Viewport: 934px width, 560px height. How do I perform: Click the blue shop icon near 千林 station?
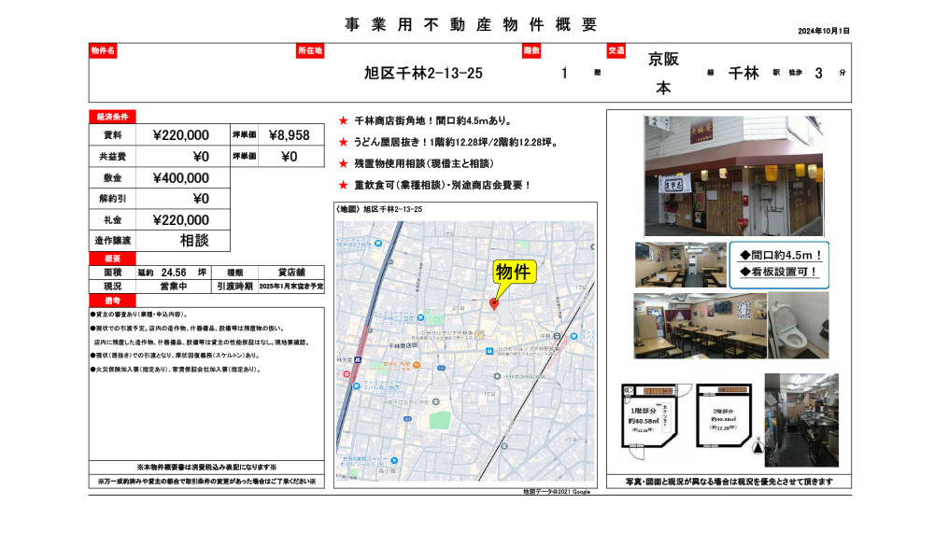(x=573, y=337)
